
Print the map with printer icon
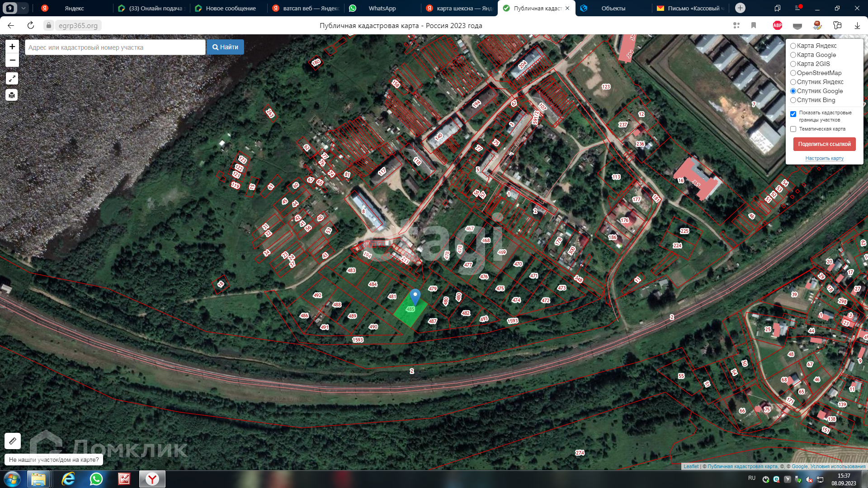(x=12, y=95)
